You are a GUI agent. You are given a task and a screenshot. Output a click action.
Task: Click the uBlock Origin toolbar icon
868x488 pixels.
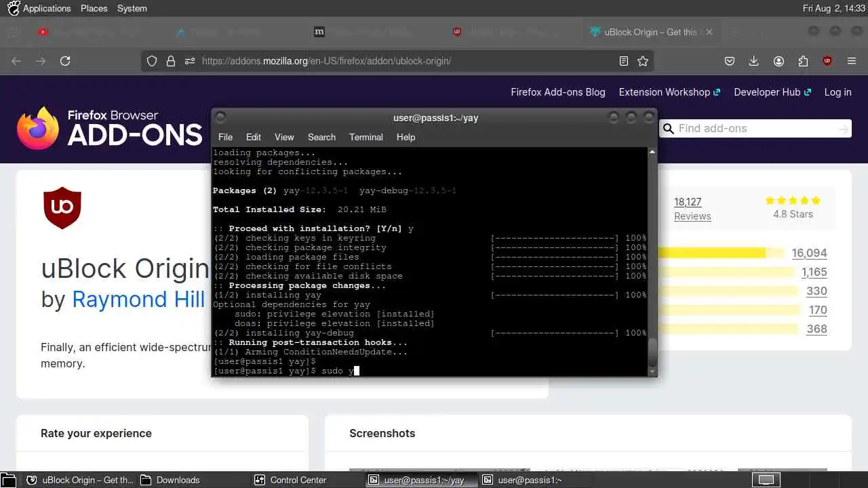point(827,61)
